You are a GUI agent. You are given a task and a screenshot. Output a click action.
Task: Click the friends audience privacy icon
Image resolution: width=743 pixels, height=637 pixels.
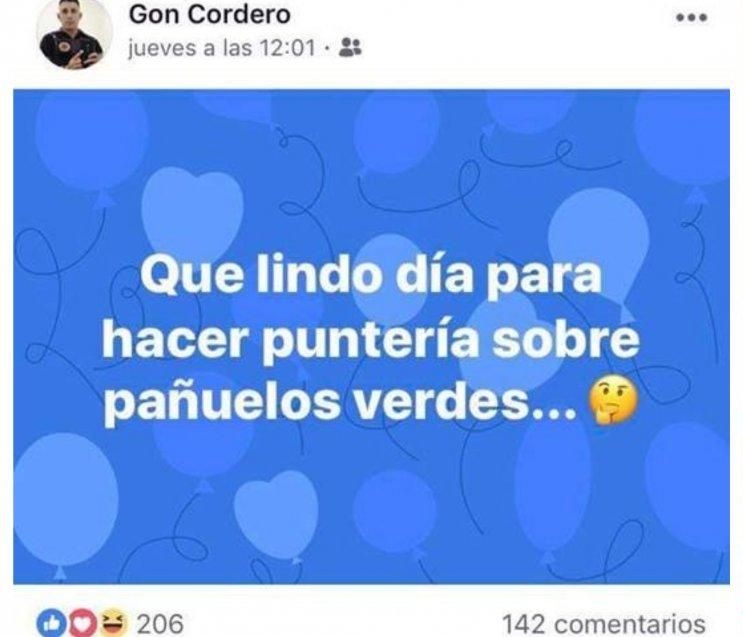click(350, 47)
